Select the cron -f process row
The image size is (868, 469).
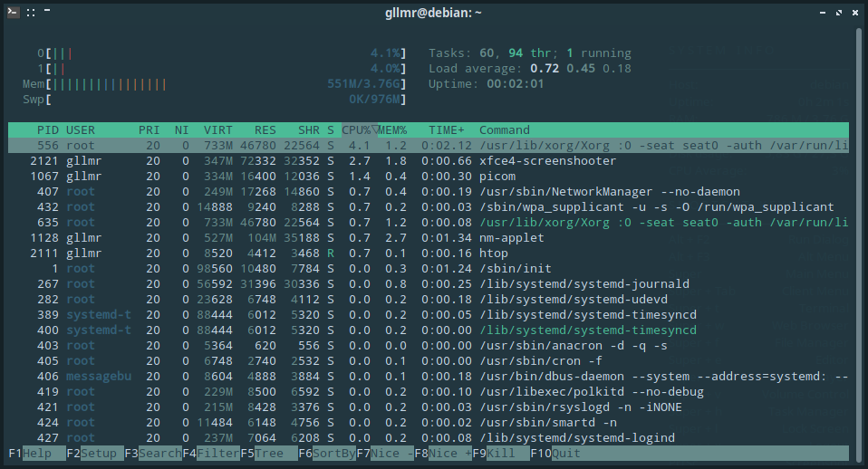point(429,361)
